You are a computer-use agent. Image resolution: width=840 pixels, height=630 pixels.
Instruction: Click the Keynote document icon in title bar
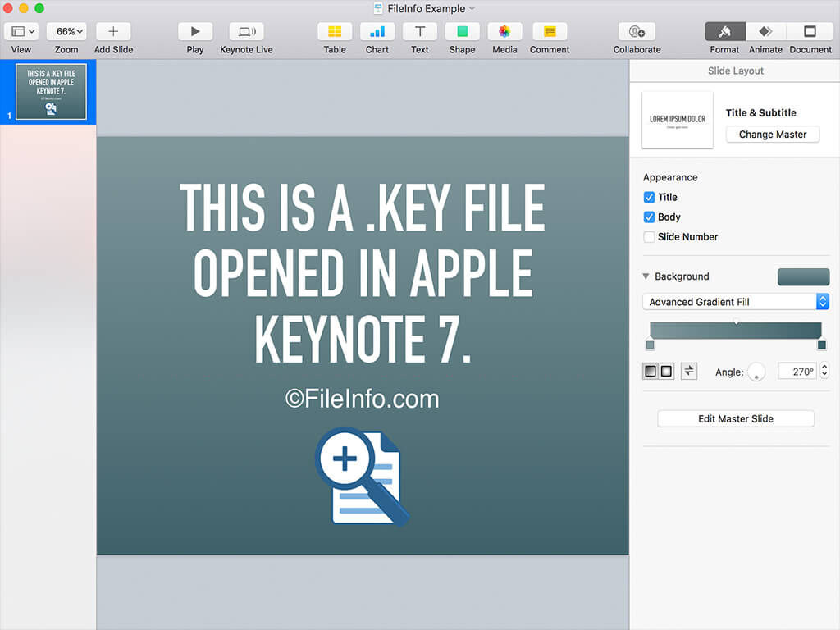[x=378, y=8]
